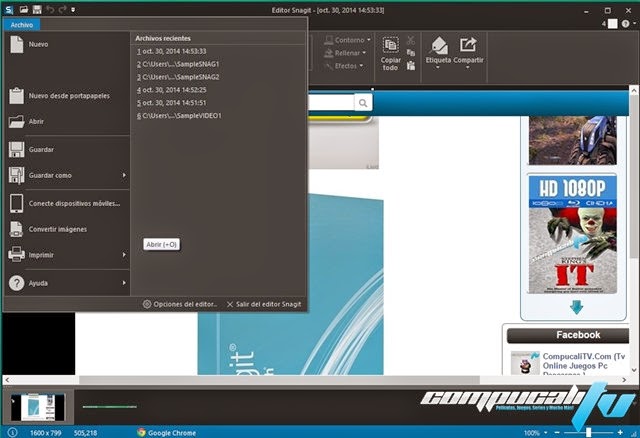
Task: Choose Guardar in the Archivo menu
Action: click(x=67, y=149)
